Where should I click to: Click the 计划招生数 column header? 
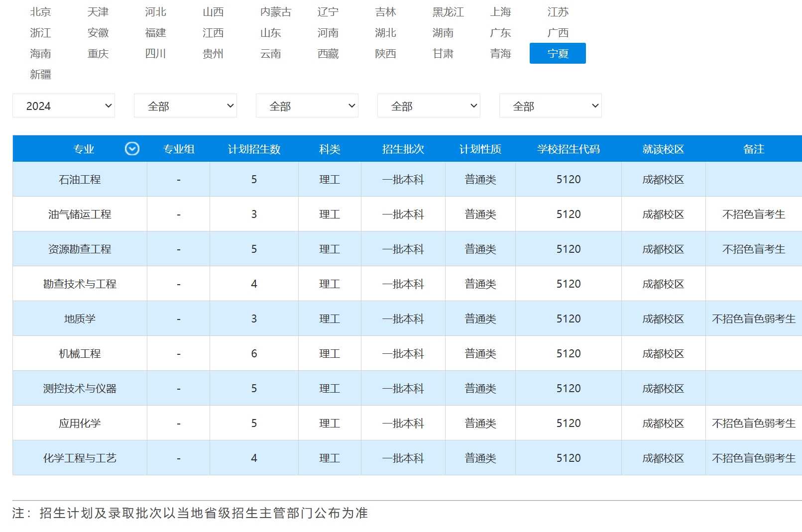[x=254, y=149]
